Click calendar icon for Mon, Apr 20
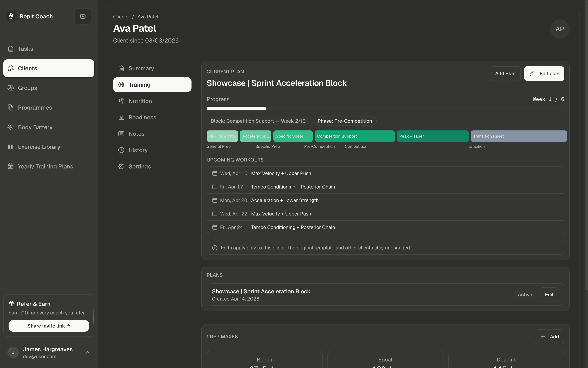588x368 pixels. point(215,200)
